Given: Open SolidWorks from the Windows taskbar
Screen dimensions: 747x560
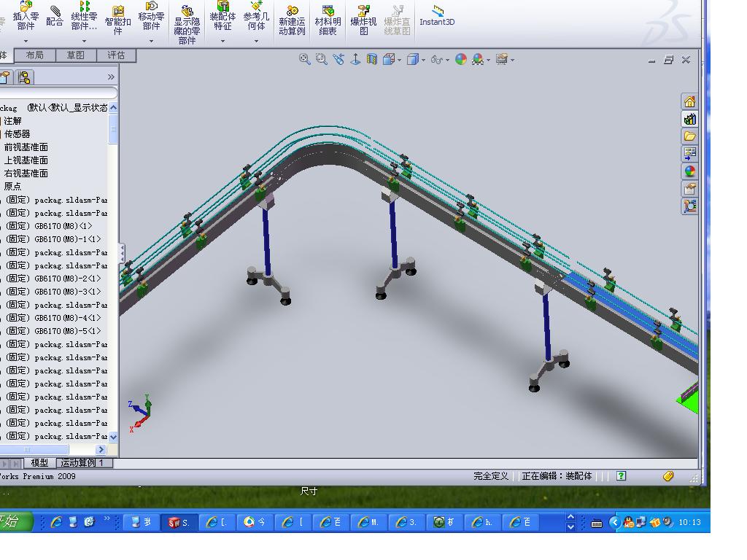Looking at the screenshot, I should [179, 522].
